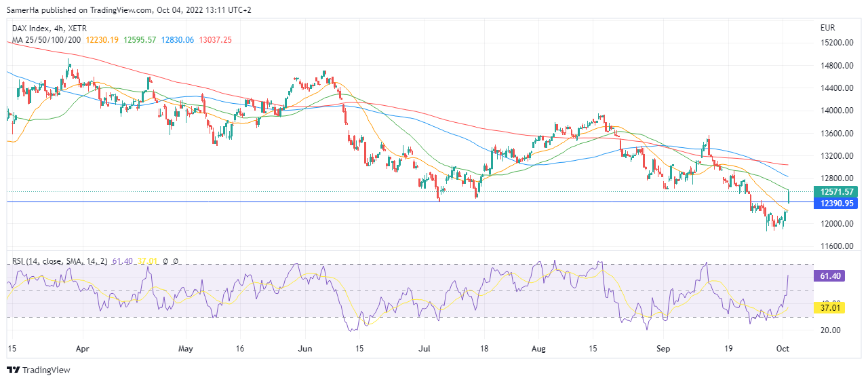The width and height of the screenshot is (868, 382).
Task: Click the 20.00 RSI axis label
Action: (830, 330)
